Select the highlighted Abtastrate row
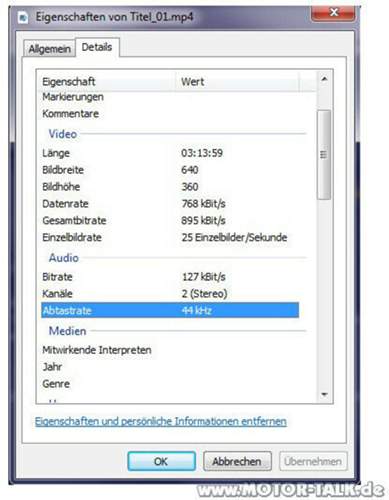Screen dimensions: 389x500 click(x=170, y=310)
